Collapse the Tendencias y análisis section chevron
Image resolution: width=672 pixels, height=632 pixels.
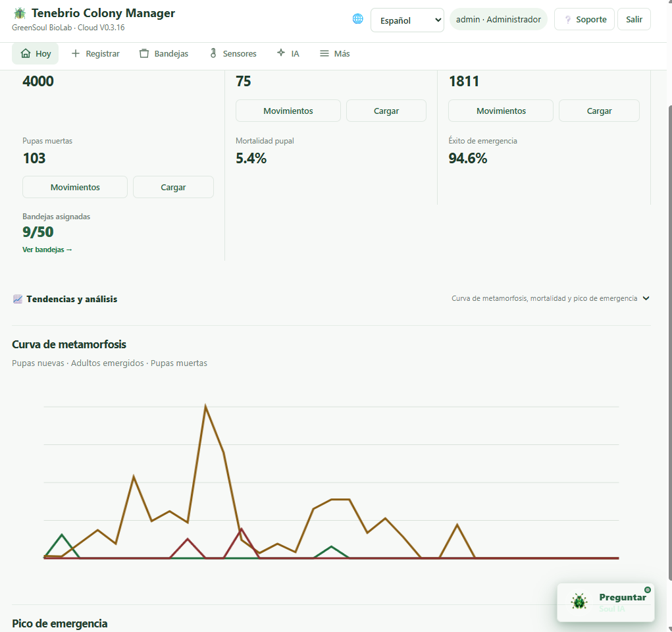coord(646,298)
